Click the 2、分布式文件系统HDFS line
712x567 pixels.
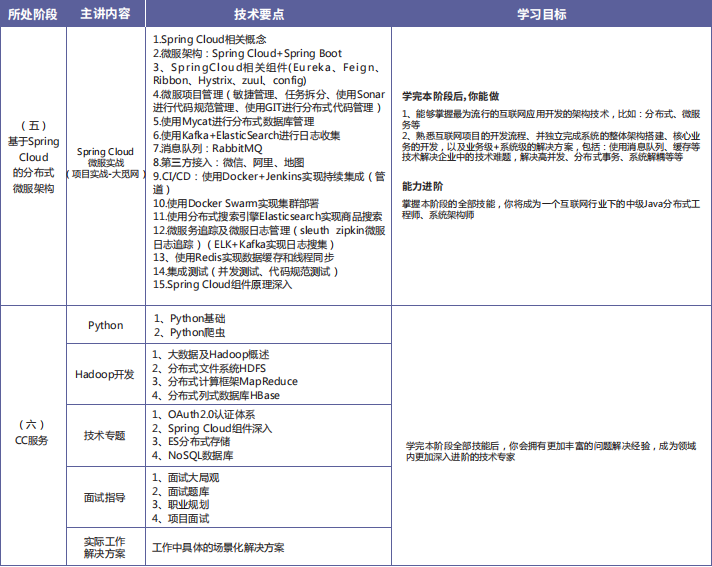[x=209, y=368]
